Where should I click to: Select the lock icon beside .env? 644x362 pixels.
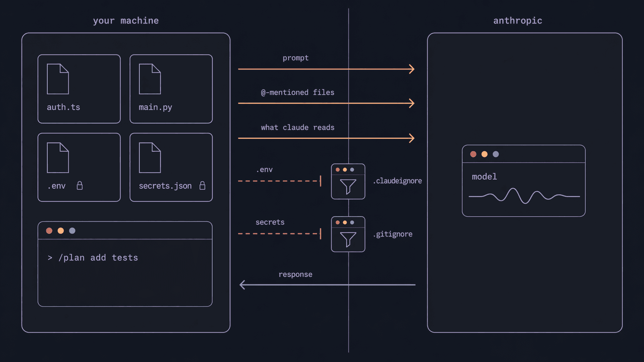80,186
